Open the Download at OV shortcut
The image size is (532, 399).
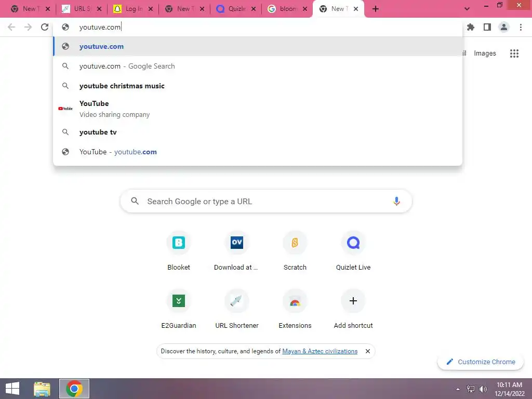[236, 251]
